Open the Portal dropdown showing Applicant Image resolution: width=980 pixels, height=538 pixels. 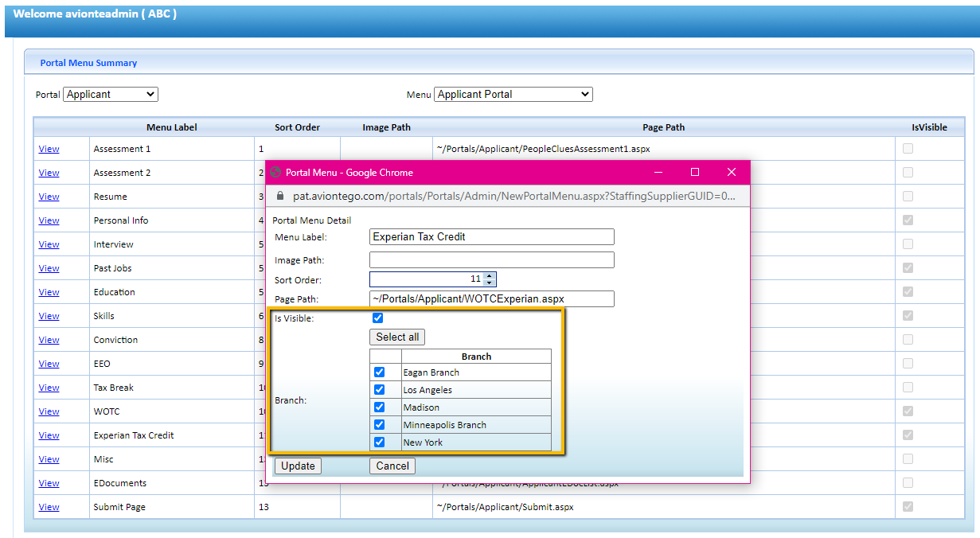(x=111, y=94)
